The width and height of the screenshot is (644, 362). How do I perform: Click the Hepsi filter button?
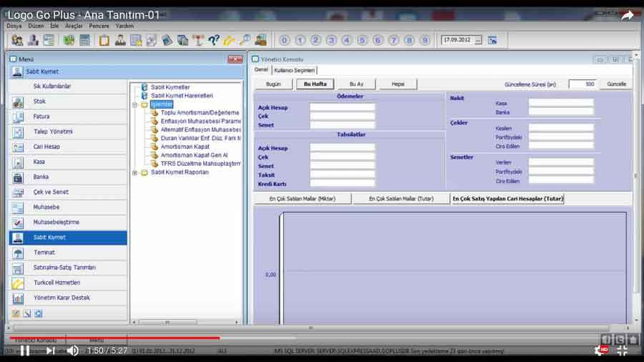pos(398,84)
